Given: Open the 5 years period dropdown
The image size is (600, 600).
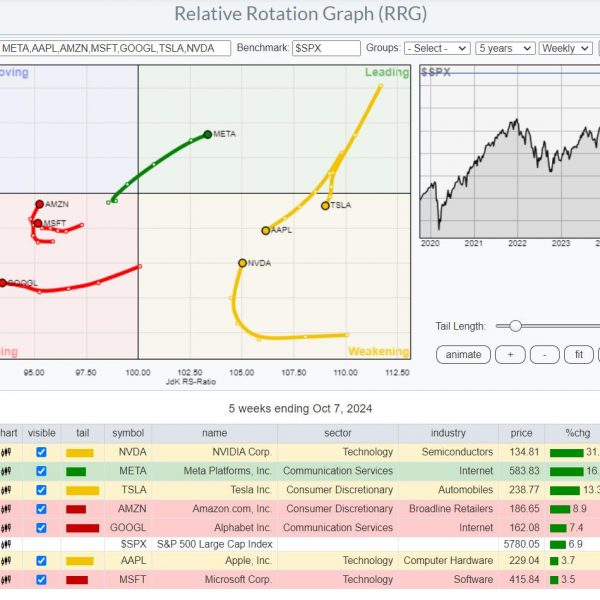Looking at the screenshot, I should click(505, 48).
